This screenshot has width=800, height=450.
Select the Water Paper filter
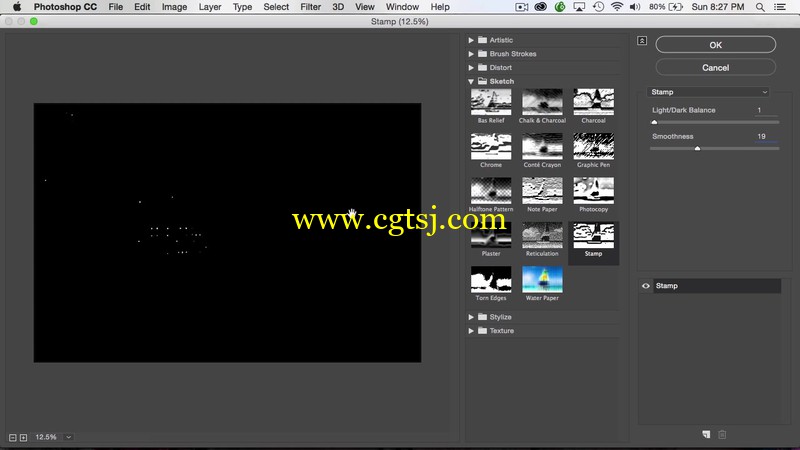click(x=542, y=280)
